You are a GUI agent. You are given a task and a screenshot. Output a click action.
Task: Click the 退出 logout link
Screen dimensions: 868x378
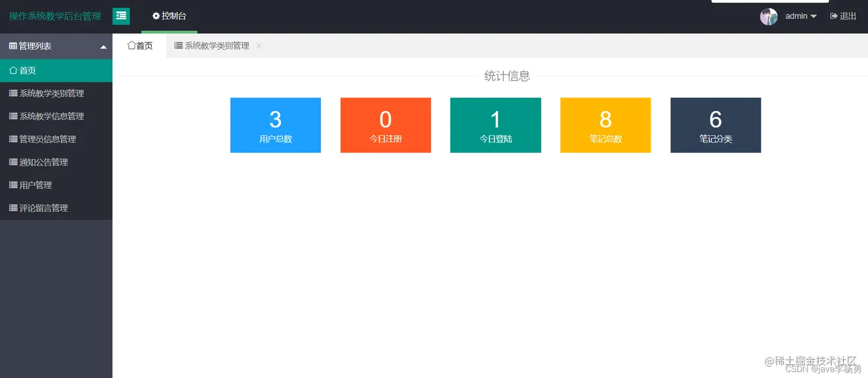pyautogui.click(x=843, y=16)
